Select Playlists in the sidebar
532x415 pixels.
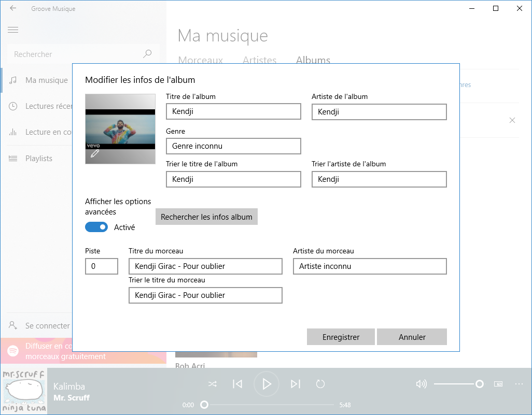(36, 159)
